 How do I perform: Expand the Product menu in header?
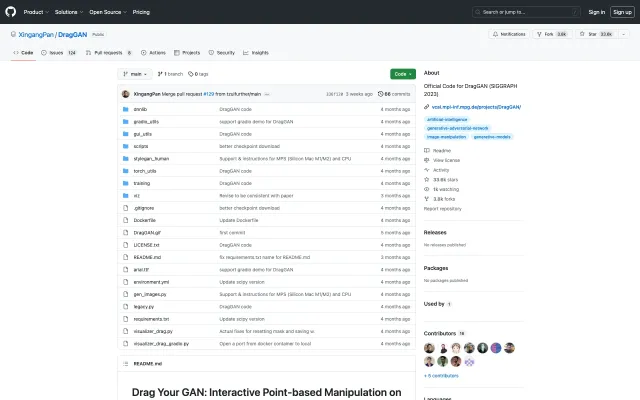[x=35, y=12]
